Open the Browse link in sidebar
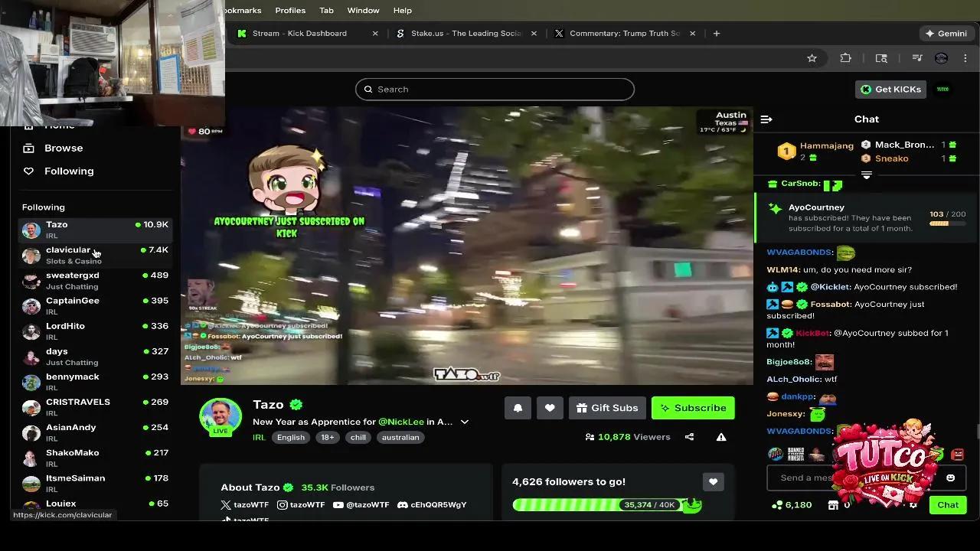 coord(64,148)
